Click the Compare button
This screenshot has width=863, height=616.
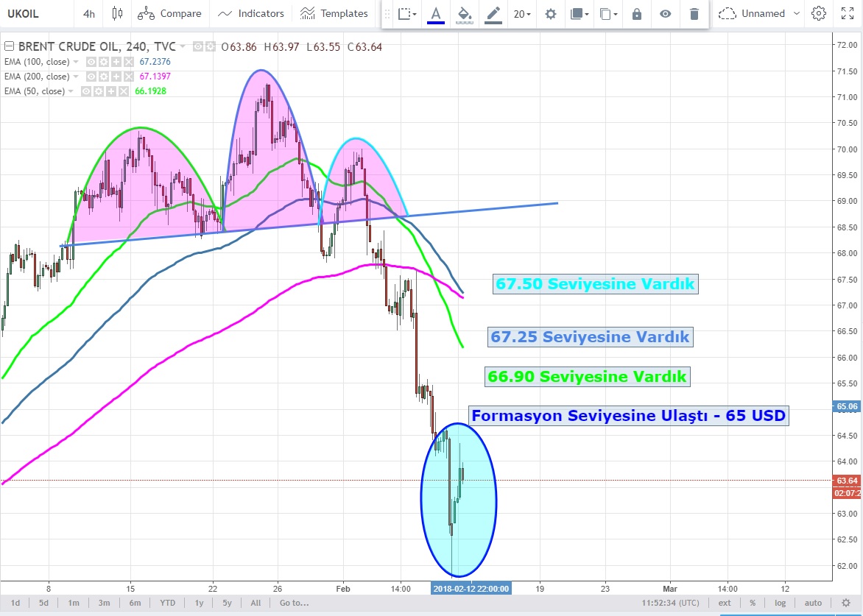169,13
